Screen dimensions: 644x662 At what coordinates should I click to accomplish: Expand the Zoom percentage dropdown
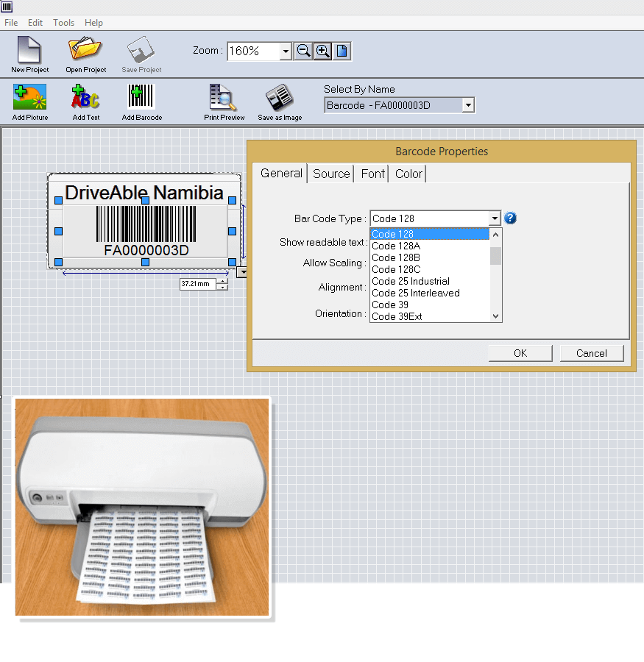click(286, 51)
